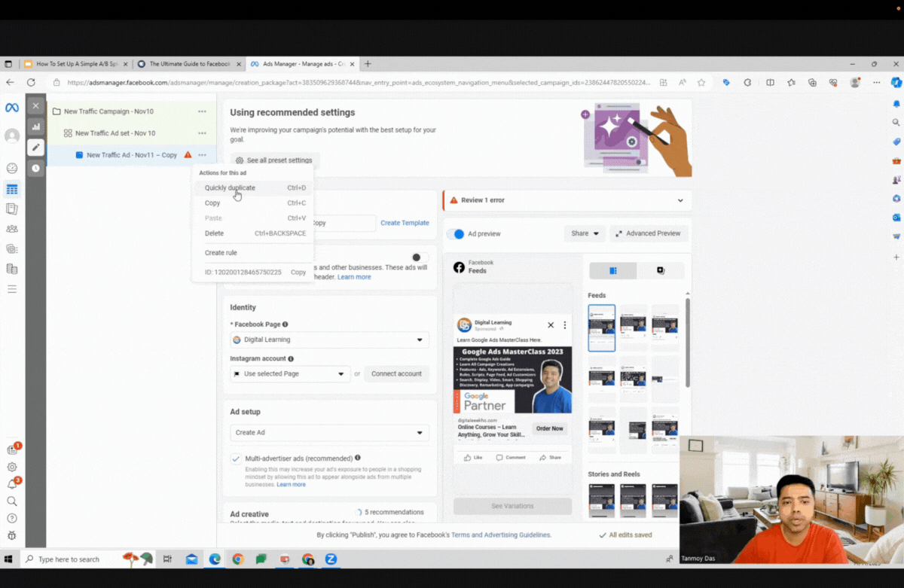Click the See Variations button
This screenshot has width=904, height=588.
512,506
